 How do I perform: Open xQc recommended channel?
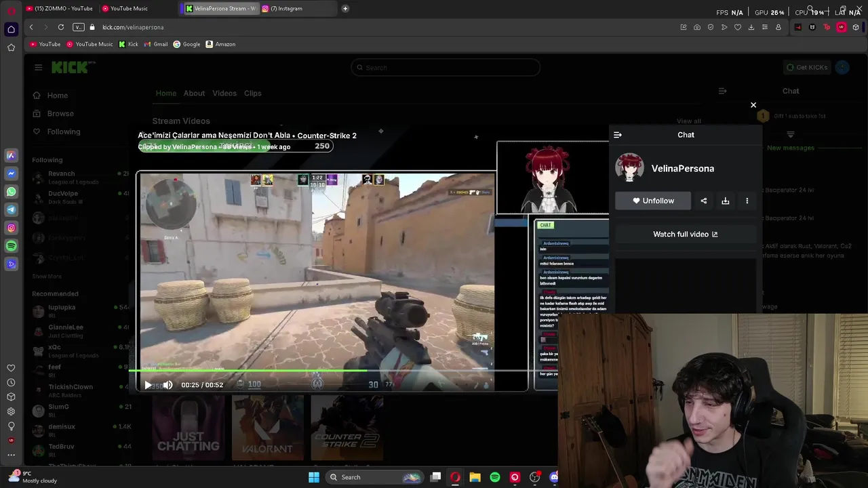(x=80, y=350)
